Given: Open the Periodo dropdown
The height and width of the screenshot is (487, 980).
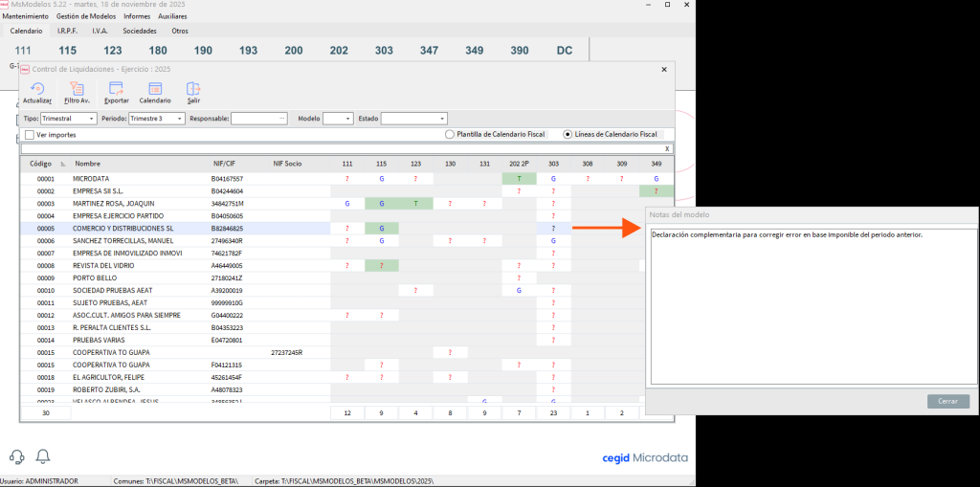Looking at the screenshot, I should 180,119.
